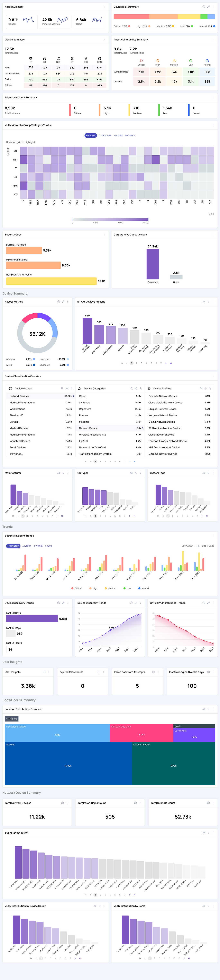This screenshot has width=220, height=980.
Task: Sort IoT/OT Devices Present alphabetically
Action: [204, 302]
